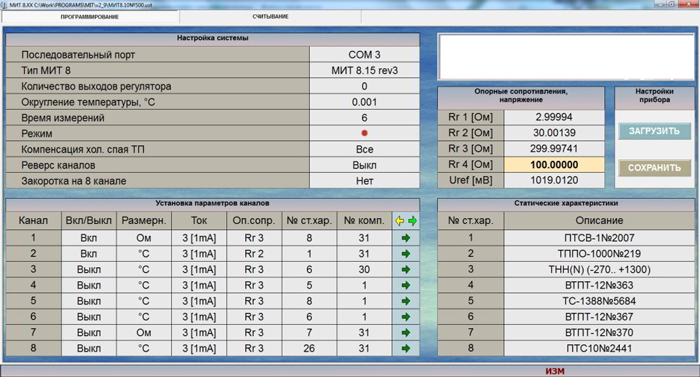Change Закоротка на 8 канале value Нет

[364, 181]
